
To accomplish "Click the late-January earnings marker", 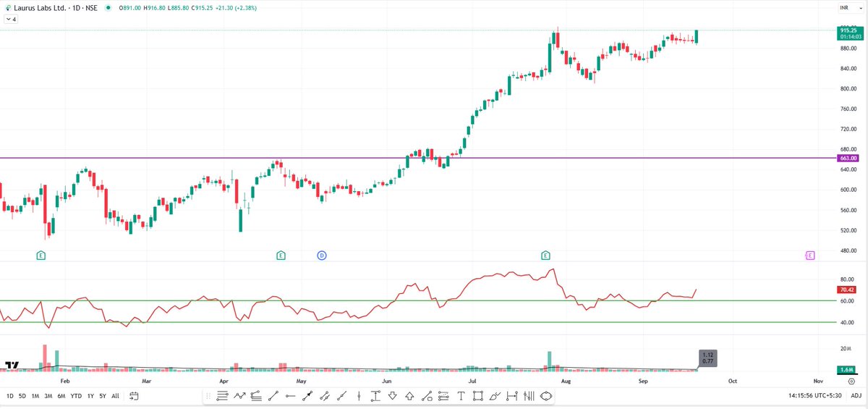I will [x=41, y=255].
